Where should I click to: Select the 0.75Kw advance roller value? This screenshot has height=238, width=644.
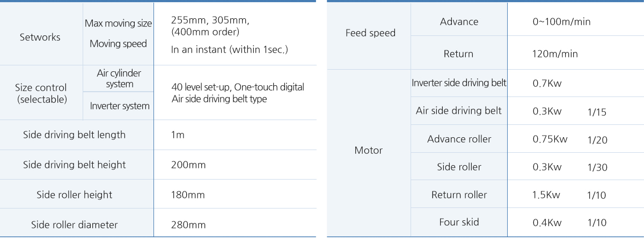[550, 139]
